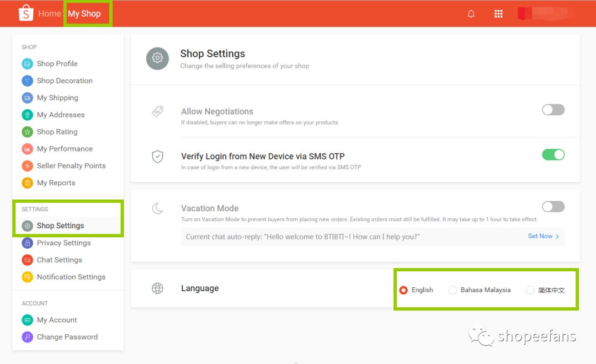Screen dimensions: 596x364
Task: Click the My Shipping truck icon
Action: (28, 98)
